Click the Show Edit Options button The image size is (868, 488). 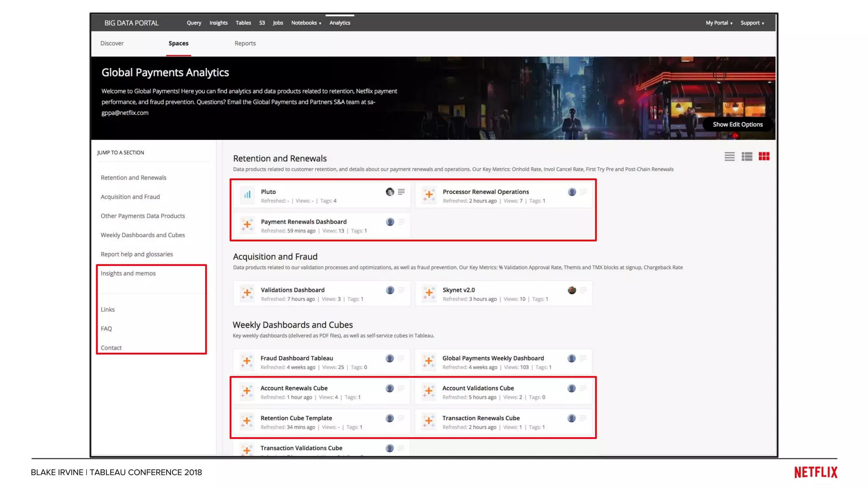point(737,125)
